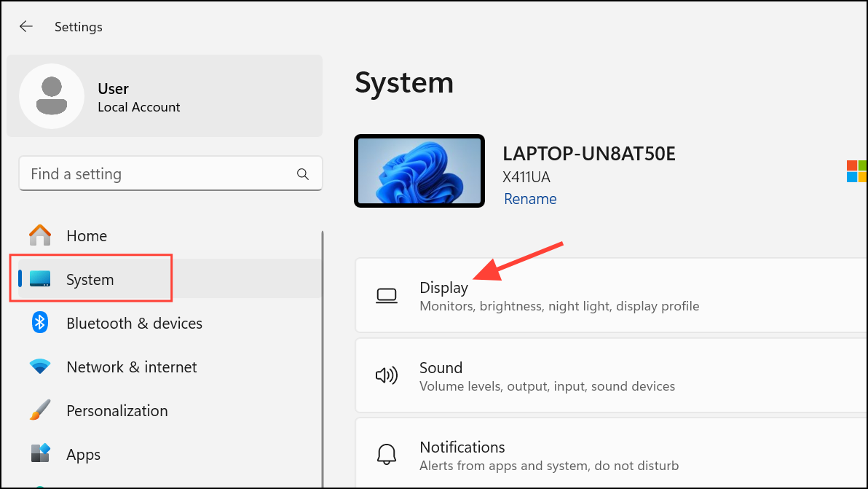Image resolution: width=868 pixels, height=489 pixels.
Task: Click the Wi-Fi Network icon in sidebar
Action: pyautogui.click(x=40, y=366)
